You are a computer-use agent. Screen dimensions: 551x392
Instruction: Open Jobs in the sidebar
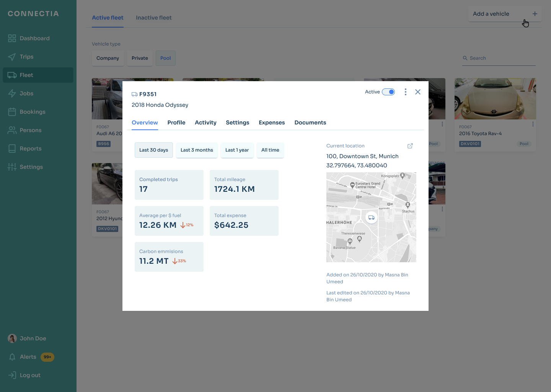[38, 93]
